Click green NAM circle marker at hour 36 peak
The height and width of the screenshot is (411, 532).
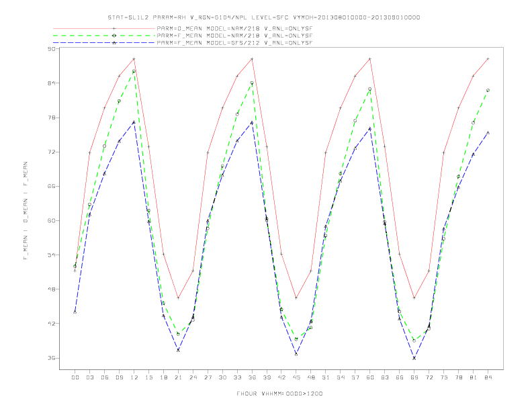coord(252,83)
